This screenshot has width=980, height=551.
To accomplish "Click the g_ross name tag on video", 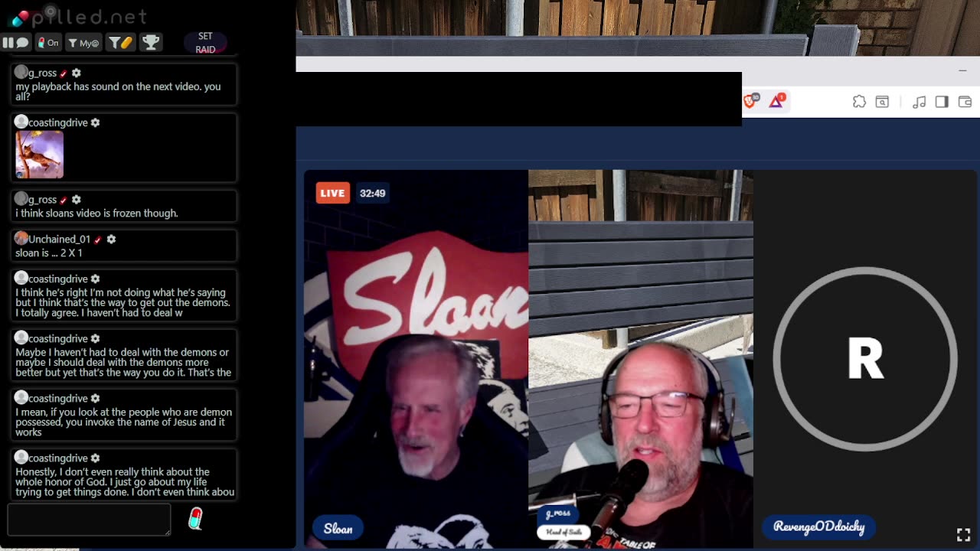I will tap(558, 514).
